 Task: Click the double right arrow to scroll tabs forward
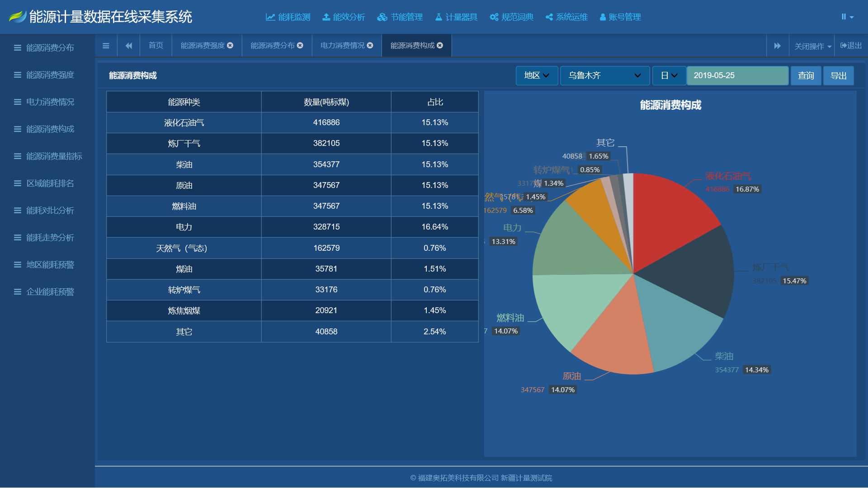[x=778, y=45]
